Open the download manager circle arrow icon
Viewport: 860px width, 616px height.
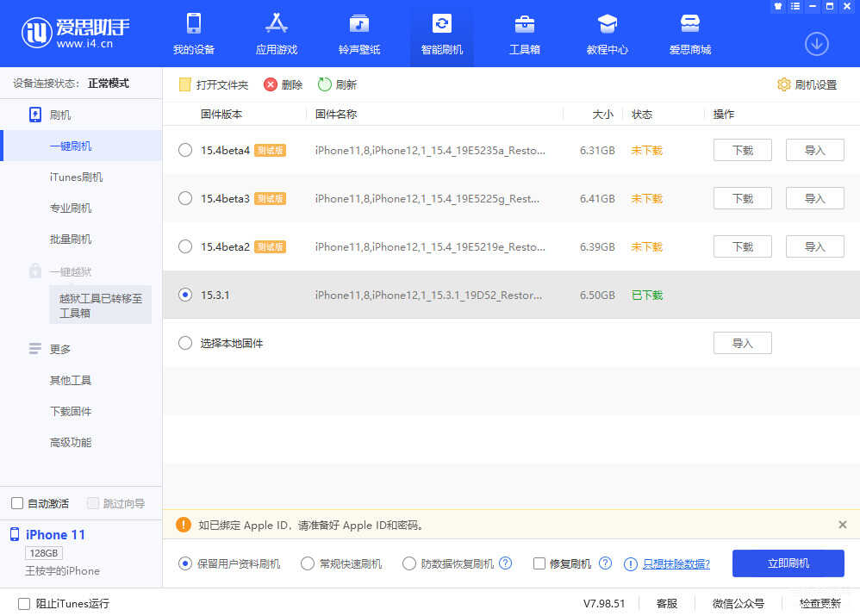[817, 45]
